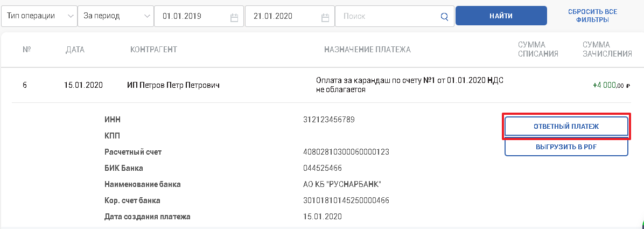The height and width of the screenshot is (229, 644).
Task: Click the За период dropdown chevron
Action: (146, 17)
